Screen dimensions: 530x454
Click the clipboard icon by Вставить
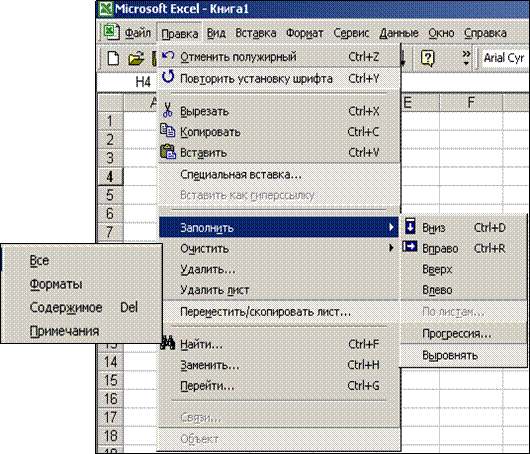pyautogui.click(x=168, y=152)
